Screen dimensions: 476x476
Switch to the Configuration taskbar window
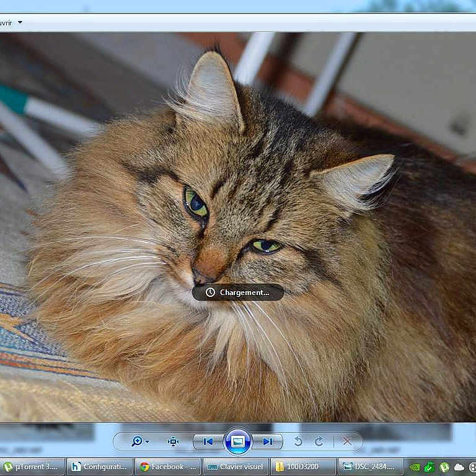coord(99,467)
